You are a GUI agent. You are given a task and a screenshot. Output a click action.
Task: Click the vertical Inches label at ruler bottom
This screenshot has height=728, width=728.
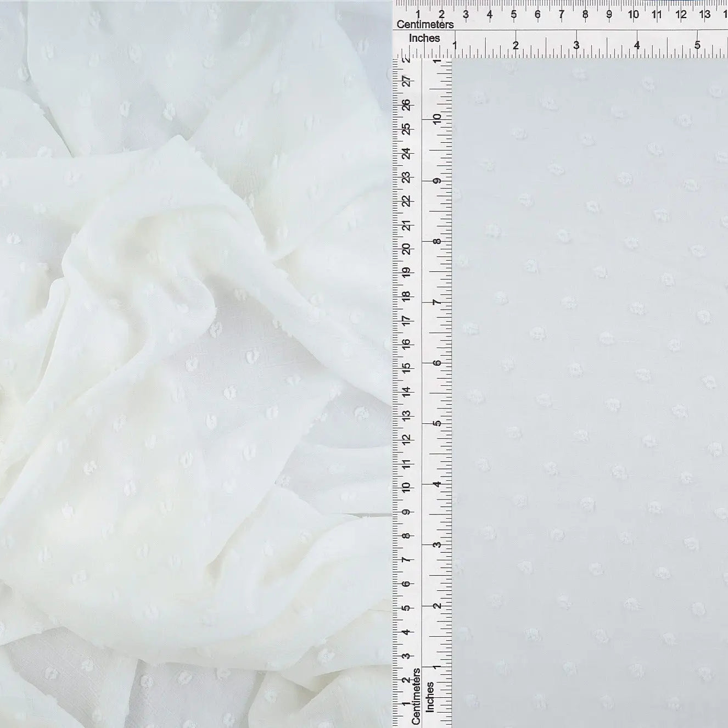[x=430, y=697]
